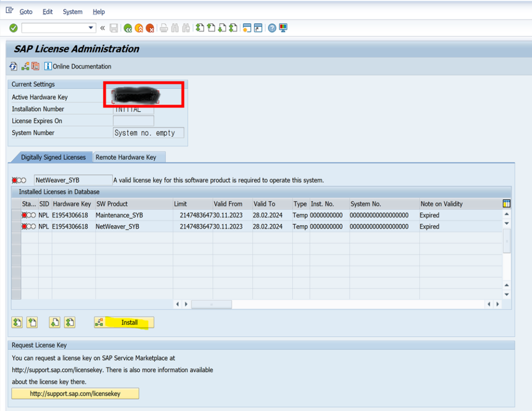Open http://support.sap.com/licensekey yellow button
The height and width of the screenshot is (411, 532).
[x=75, y=394]
